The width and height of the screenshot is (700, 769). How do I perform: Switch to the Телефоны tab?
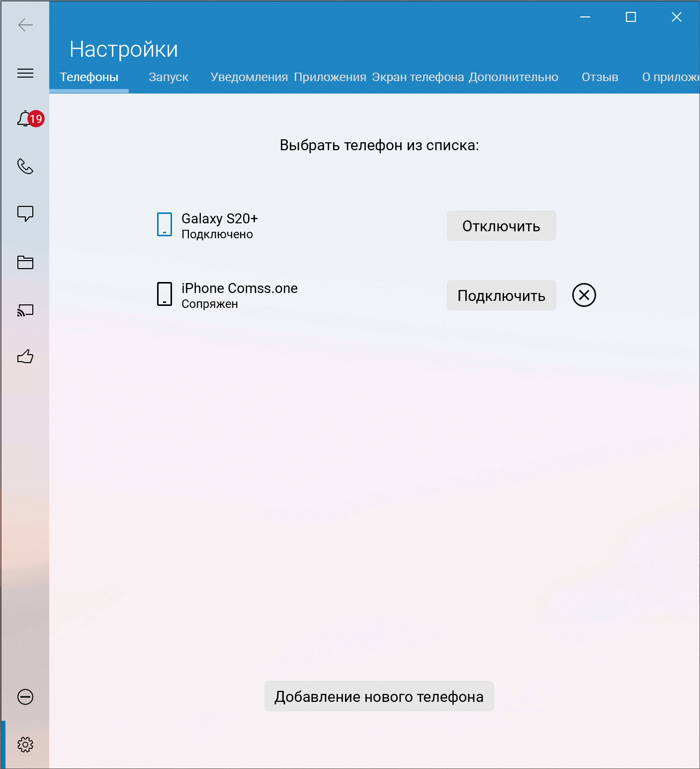pyautogui.click(x=89, y=77)
